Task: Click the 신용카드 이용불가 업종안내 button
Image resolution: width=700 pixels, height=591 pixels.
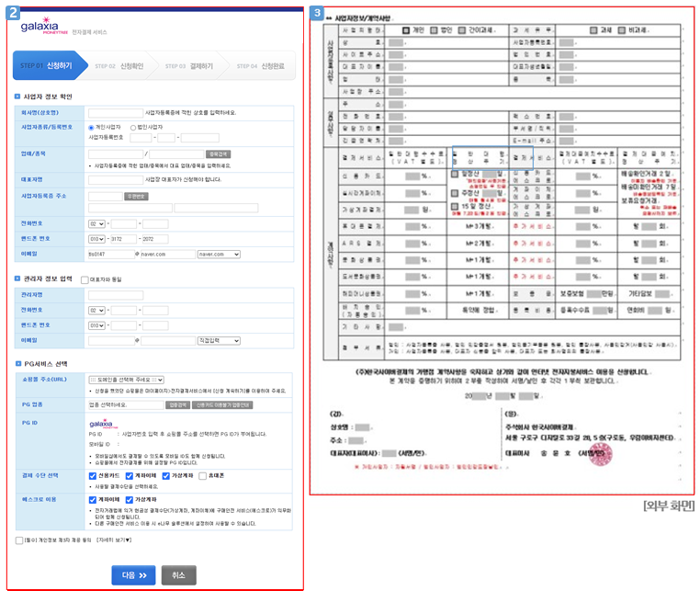Action: (x=222, y=405)
